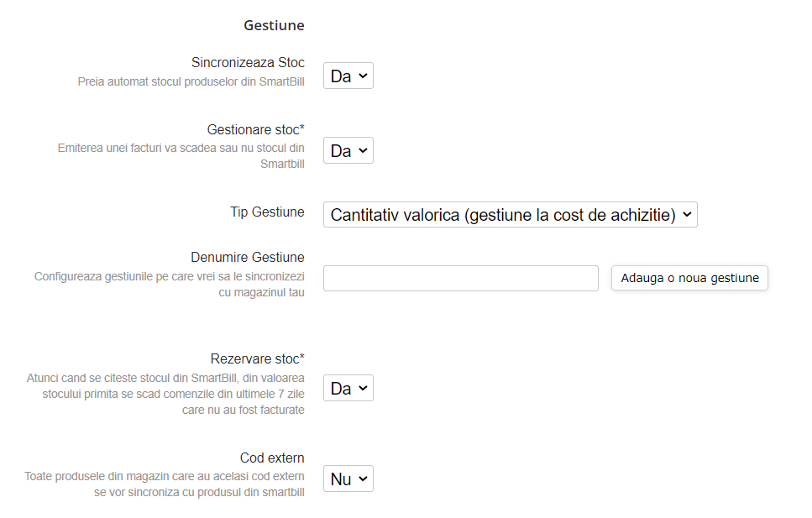This screenshot has height=518, width=812.
Task: Open the Sincronizeaza Stoc dropdown
Action: 348,75
